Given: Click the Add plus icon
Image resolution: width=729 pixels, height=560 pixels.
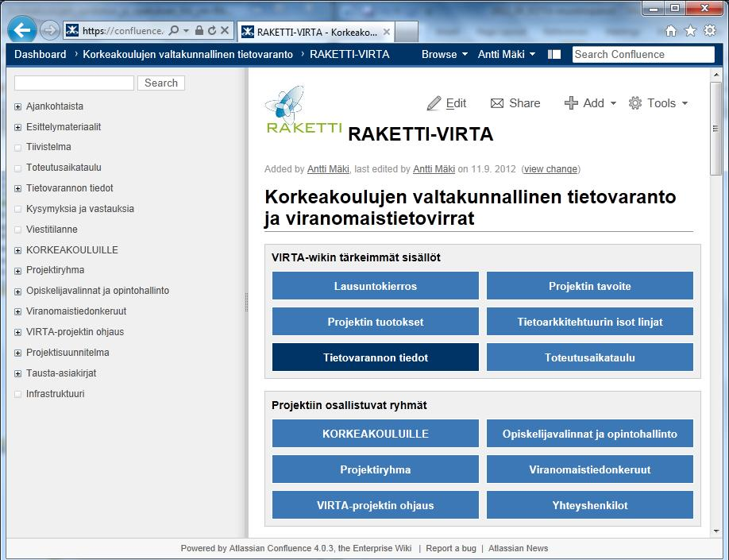Looking at the screenshot, I should click(571, 102).
